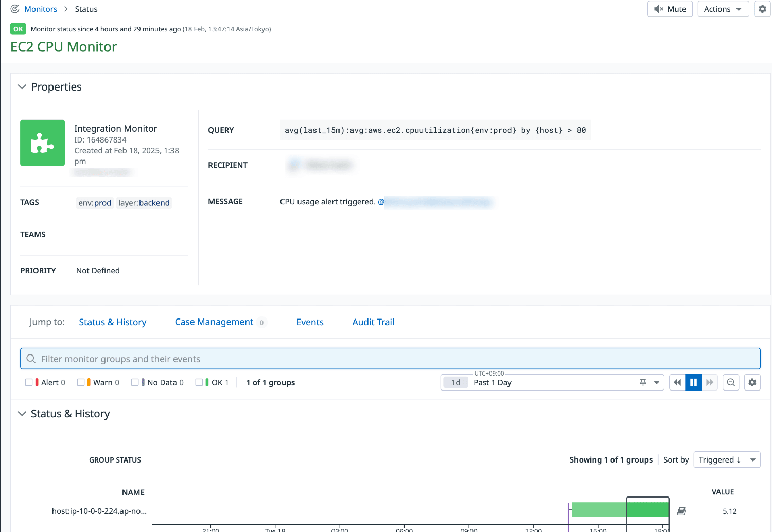Select the env:prod tag
The width and height of the screenshot is (772, 532).
coord(95,203)
